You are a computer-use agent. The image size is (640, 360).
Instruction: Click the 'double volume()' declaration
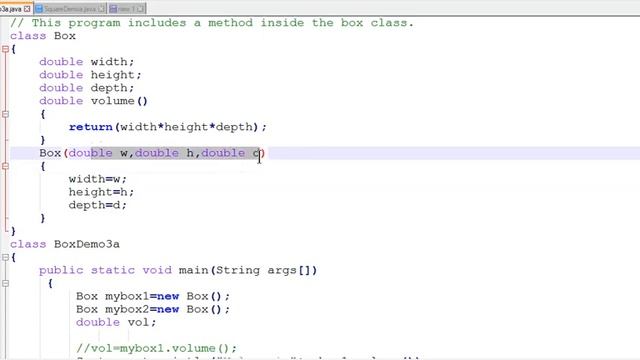93,101
